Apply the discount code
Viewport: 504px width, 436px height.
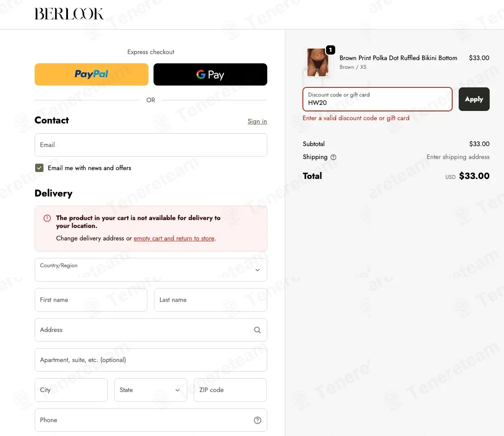click(x=474, y=99)
